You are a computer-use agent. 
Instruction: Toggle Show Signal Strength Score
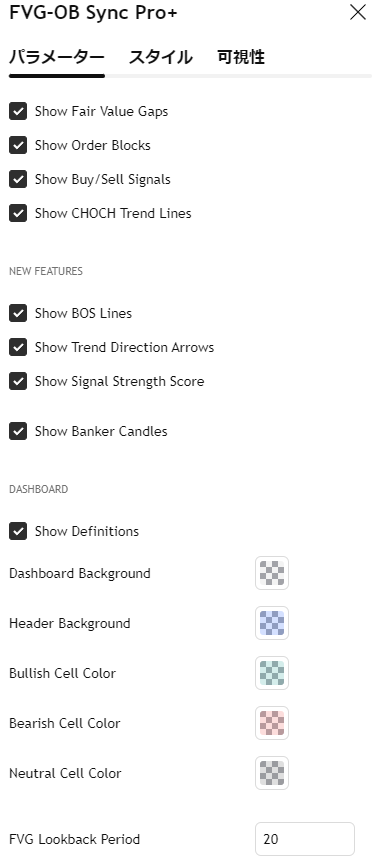click(x=18, y=382)
